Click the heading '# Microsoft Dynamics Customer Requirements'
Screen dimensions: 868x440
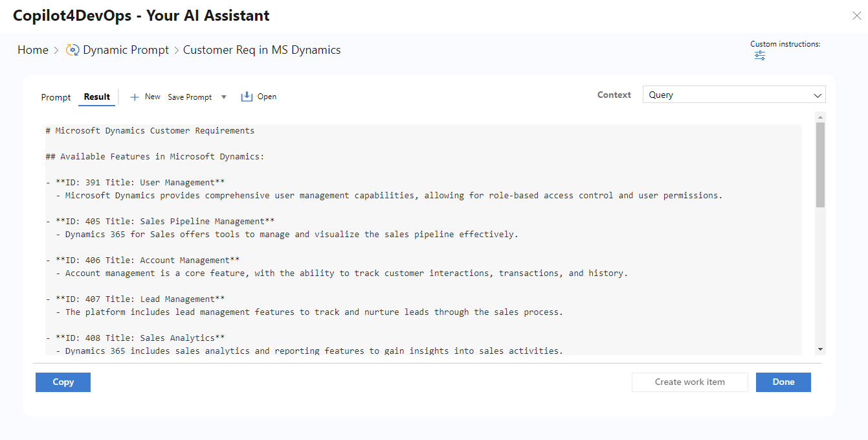click(x=150, y=131)
